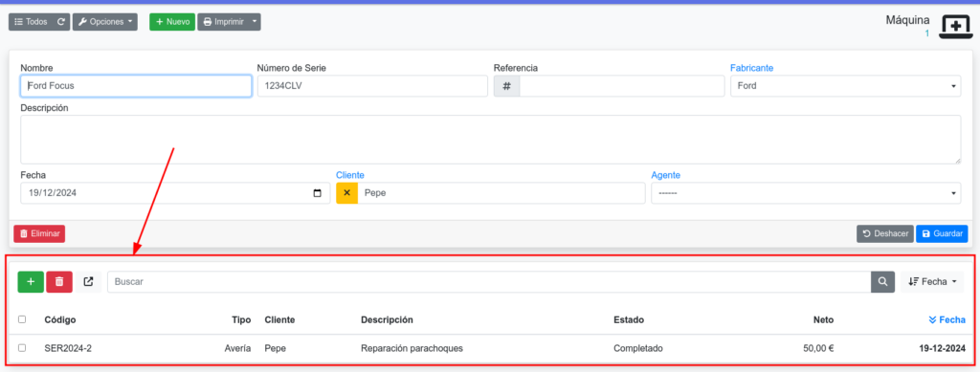Click the red trash delete icon
The image size is (980, 372).
[59, 281]
